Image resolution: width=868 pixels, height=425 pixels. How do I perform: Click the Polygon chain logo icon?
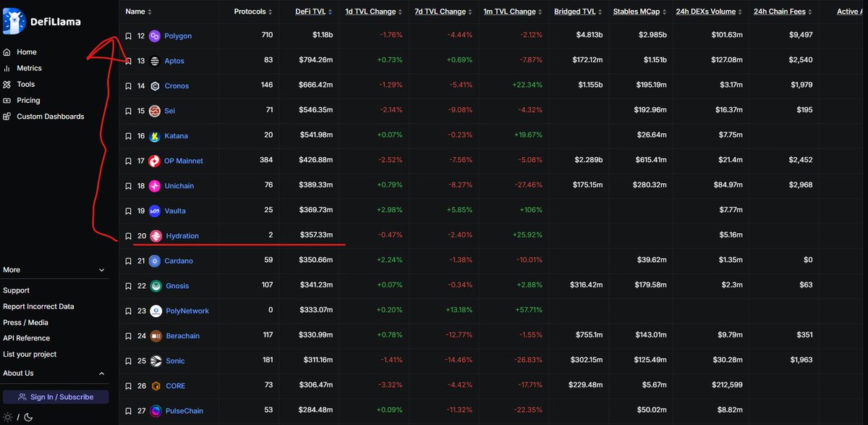(x=154, y=36)
